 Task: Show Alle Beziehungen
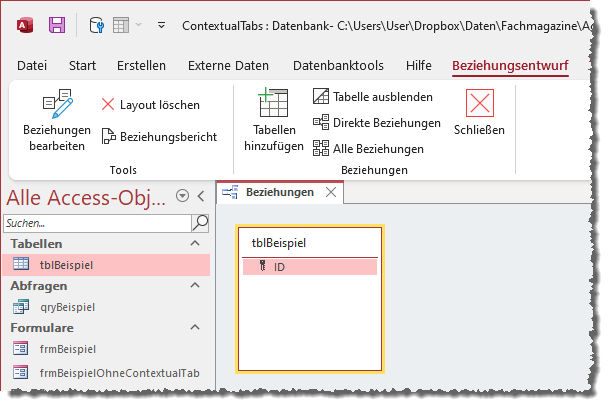tap(368, 149)
